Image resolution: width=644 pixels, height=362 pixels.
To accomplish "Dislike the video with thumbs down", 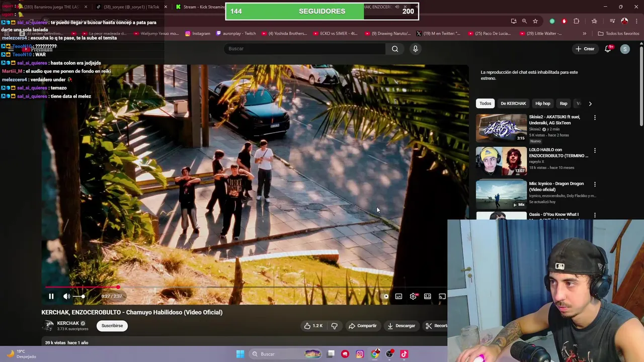I will coord(335,326).
